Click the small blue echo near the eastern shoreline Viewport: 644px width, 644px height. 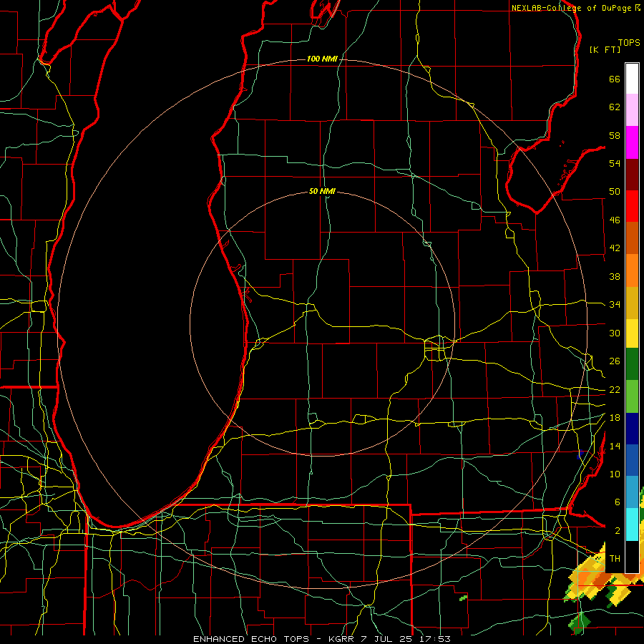point(580,454)
